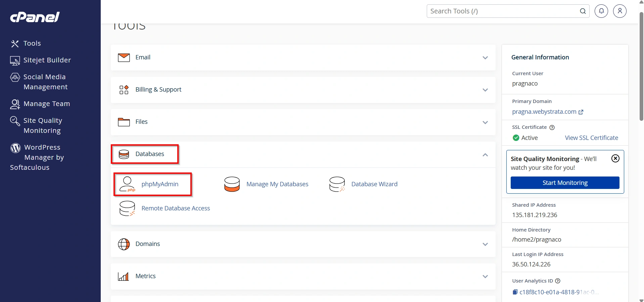
Task: Expand the Email section chevron
Action: [x=485, y=58]
